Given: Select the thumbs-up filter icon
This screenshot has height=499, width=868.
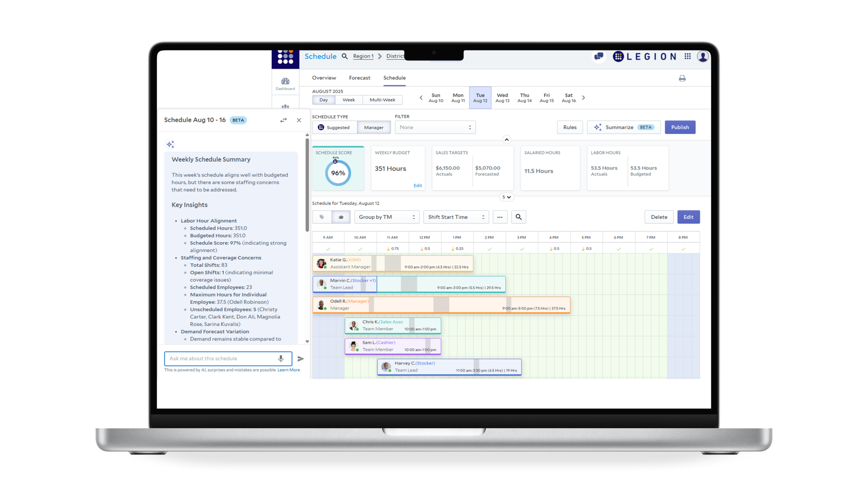Looking at the screenshot, I should point(341,217).
